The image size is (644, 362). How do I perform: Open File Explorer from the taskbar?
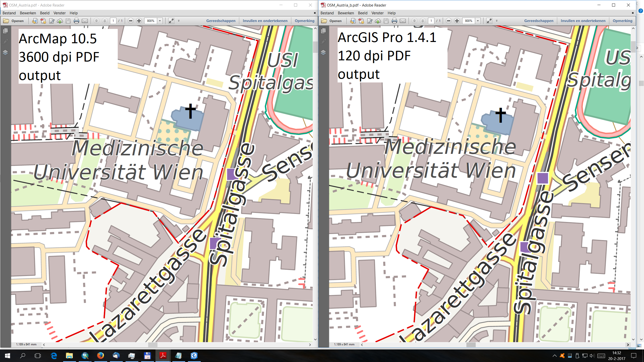[x=69, y=356]
